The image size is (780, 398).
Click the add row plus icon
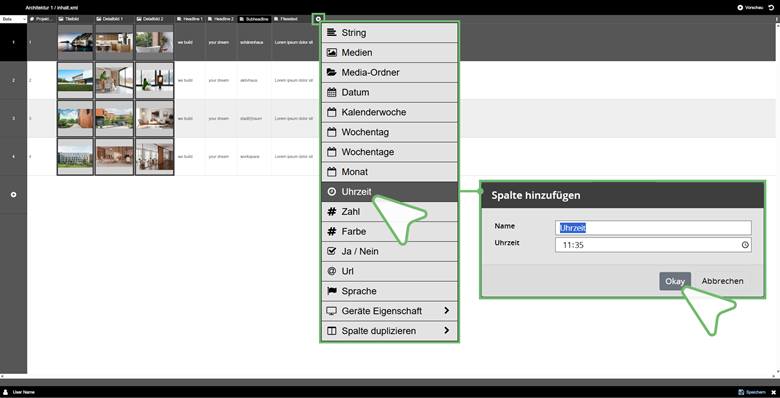[13, 195]
